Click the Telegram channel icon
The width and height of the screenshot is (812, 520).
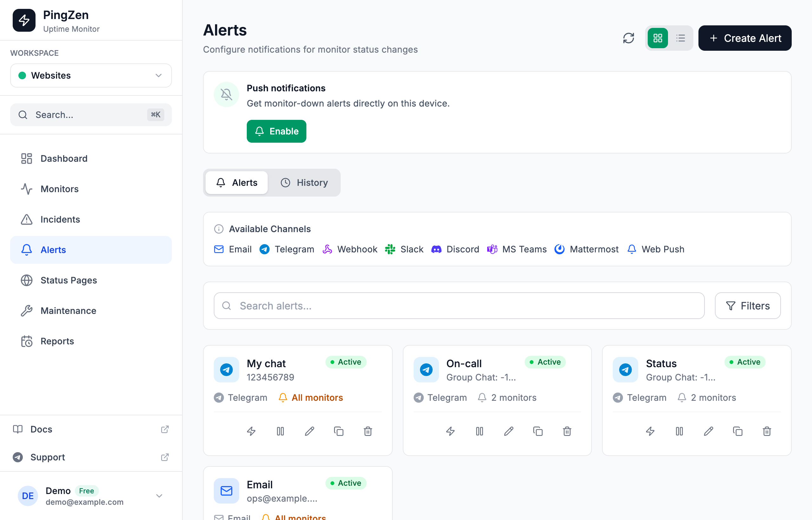pyautogui.click(x=265, y=249)
